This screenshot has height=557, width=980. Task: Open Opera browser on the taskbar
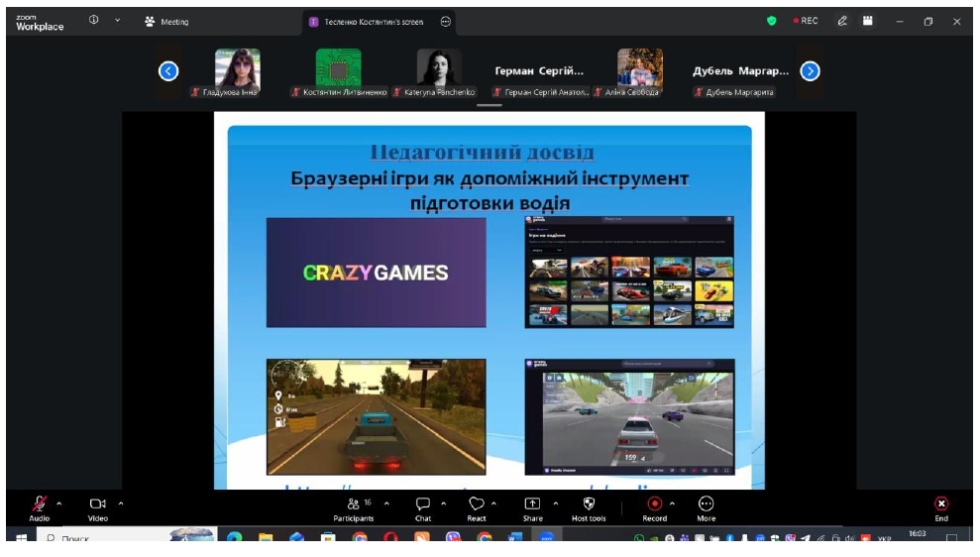(390, 537)
